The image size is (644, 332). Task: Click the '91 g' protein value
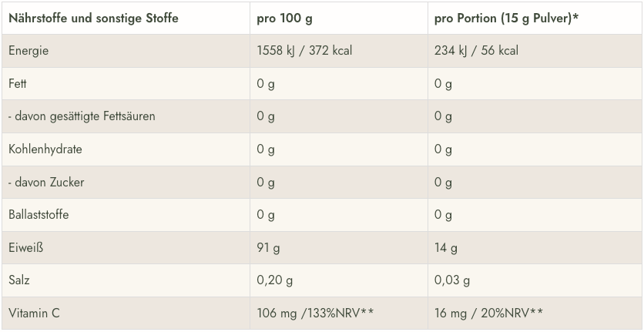268,247
